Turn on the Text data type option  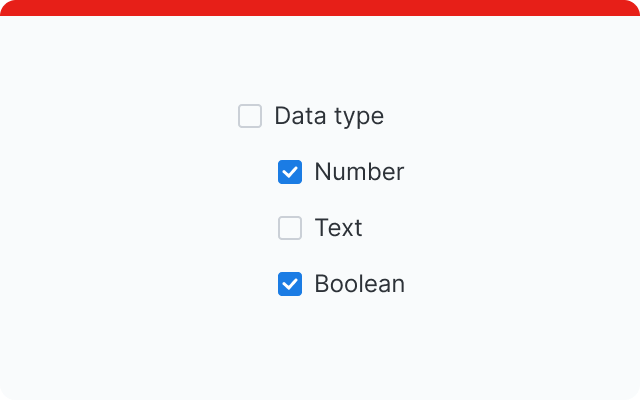click(290, 228)
